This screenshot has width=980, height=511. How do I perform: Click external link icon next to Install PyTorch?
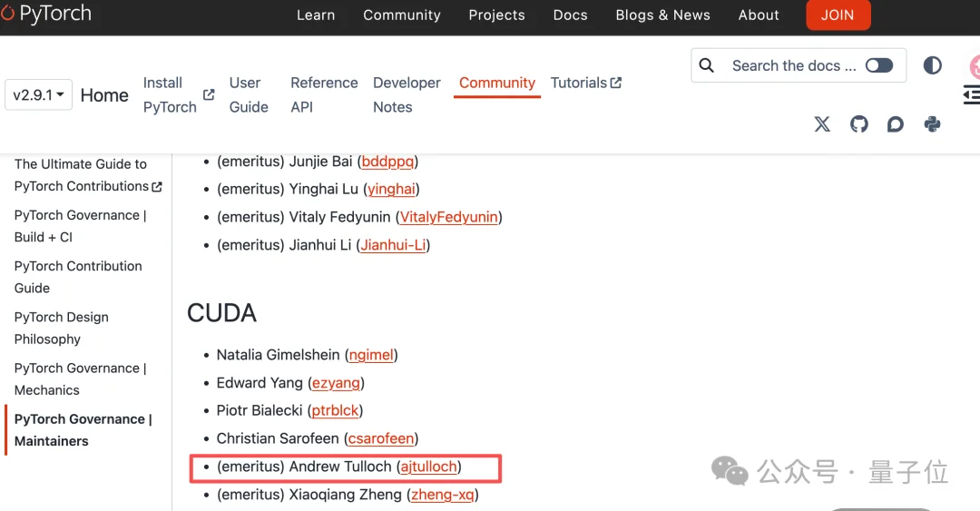(209, 94)
